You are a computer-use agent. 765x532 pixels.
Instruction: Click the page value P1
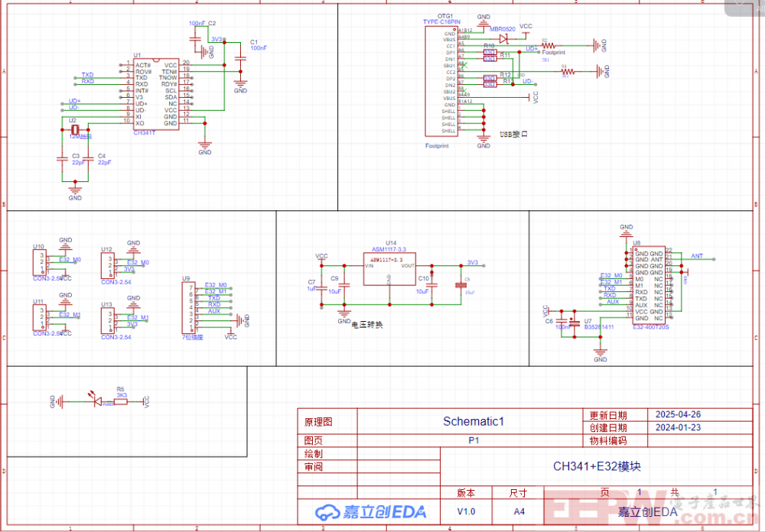click(474, 440)
